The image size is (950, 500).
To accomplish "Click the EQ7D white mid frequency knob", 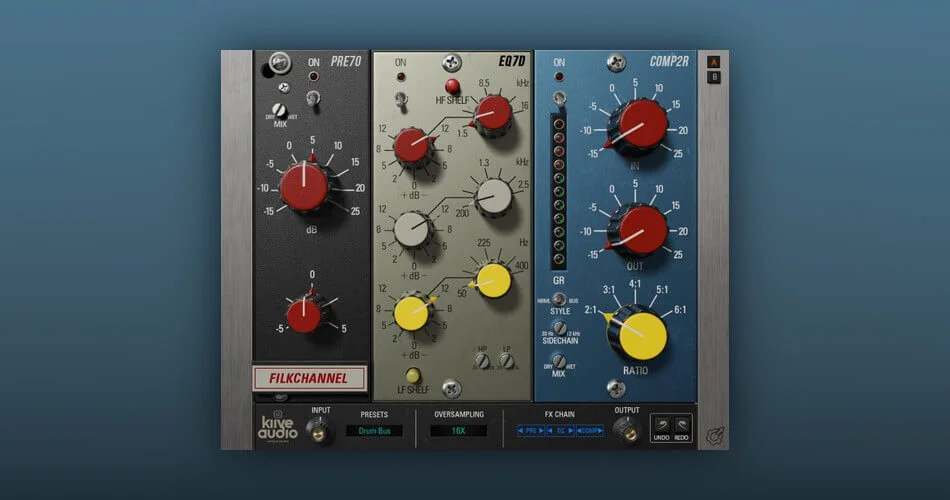I will click(494, 198).
